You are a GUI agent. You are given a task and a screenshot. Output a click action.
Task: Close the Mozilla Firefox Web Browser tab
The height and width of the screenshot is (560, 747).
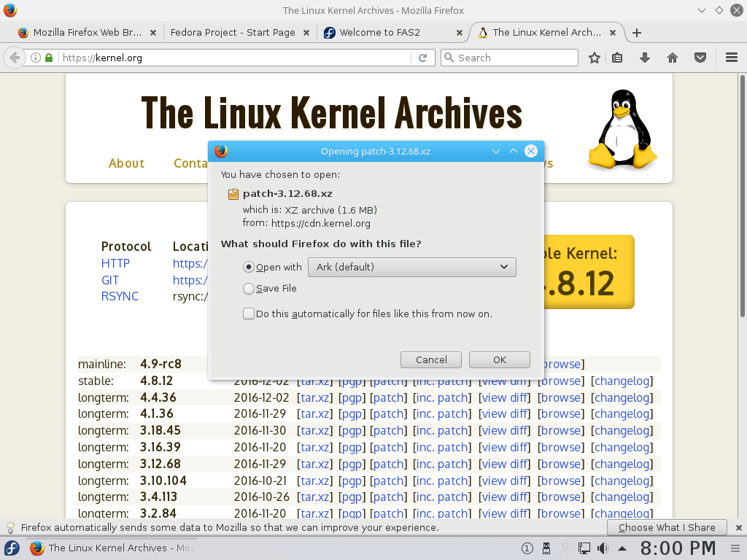tap(153, 32)
